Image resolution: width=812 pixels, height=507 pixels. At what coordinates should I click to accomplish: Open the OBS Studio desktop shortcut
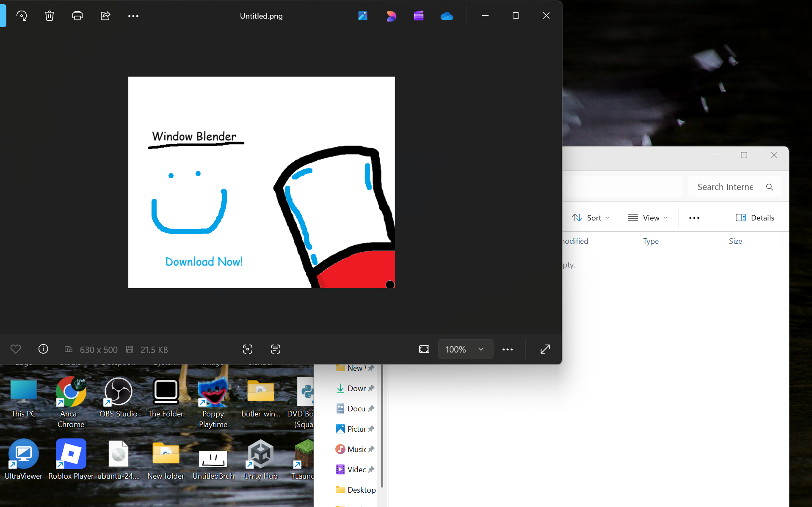click(118, 398)
